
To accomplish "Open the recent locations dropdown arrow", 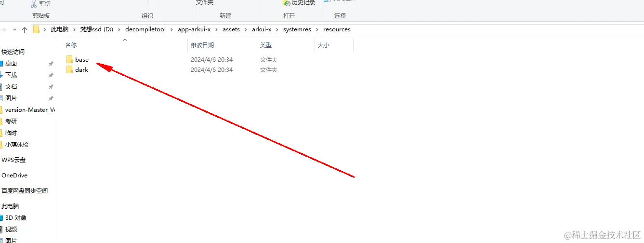I will (x=14, y=29).
